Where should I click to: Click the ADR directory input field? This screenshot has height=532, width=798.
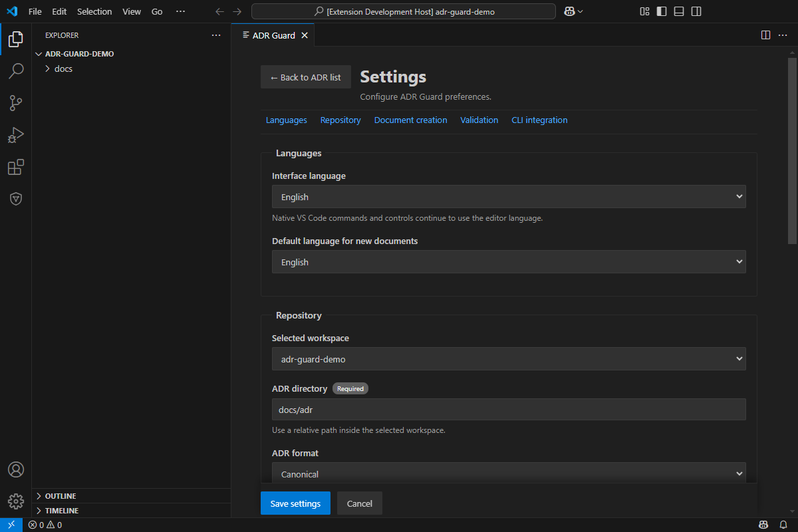pos(509,410)
